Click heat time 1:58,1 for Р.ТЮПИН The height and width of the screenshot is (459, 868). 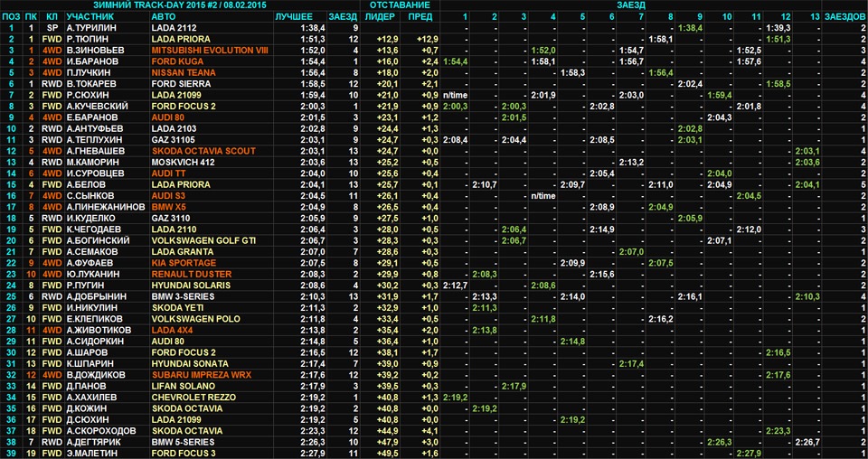click(x=660, y=39)
